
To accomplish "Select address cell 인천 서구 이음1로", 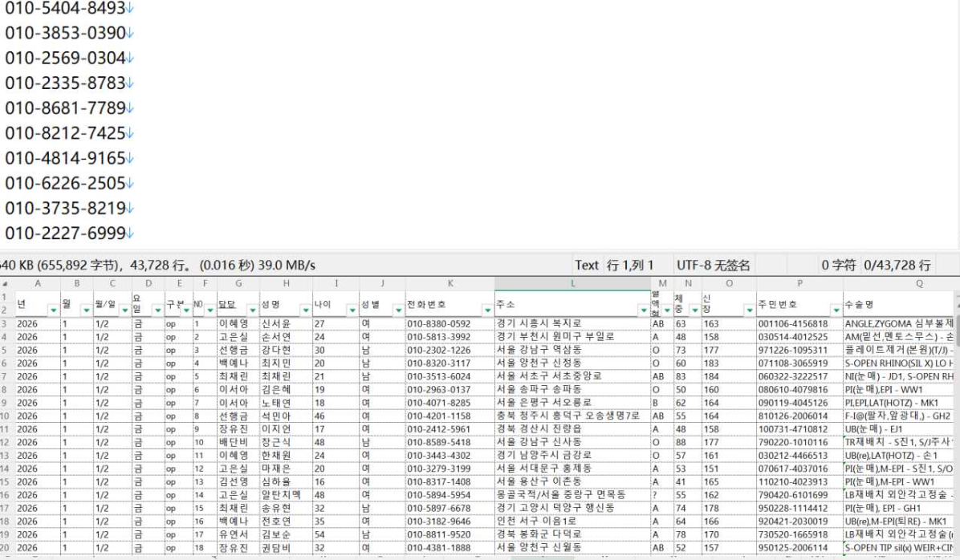I will coord(572,521).
